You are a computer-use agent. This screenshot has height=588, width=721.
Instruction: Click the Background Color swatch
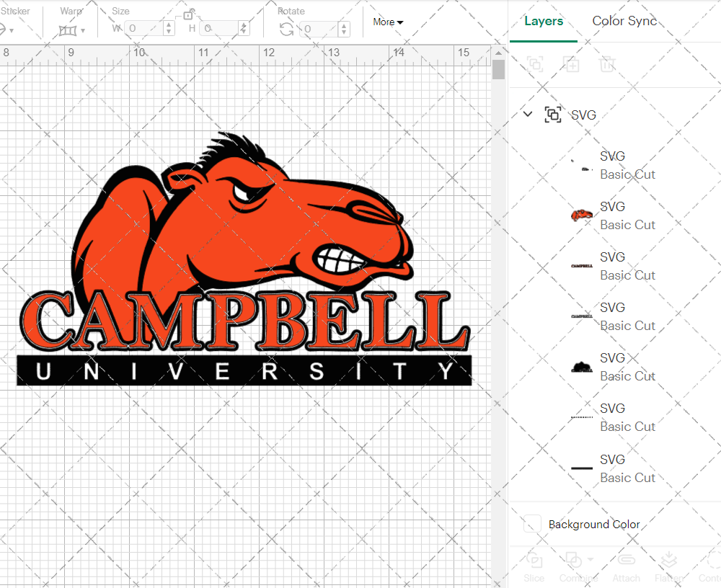(531, 524)
